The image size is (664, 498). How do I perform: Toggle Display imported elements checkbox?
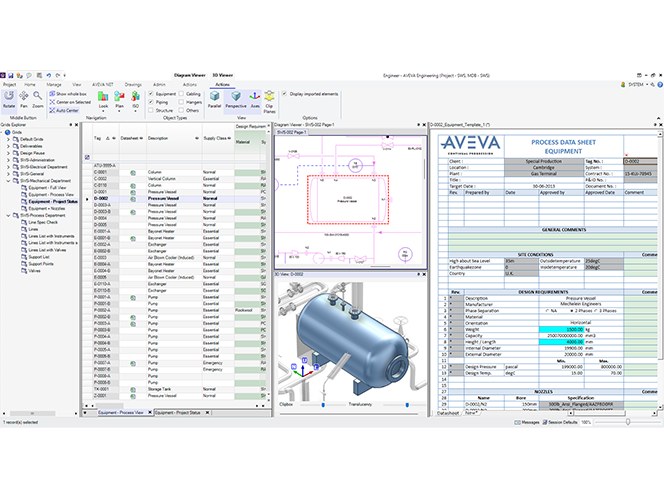(x=285, y=94)
